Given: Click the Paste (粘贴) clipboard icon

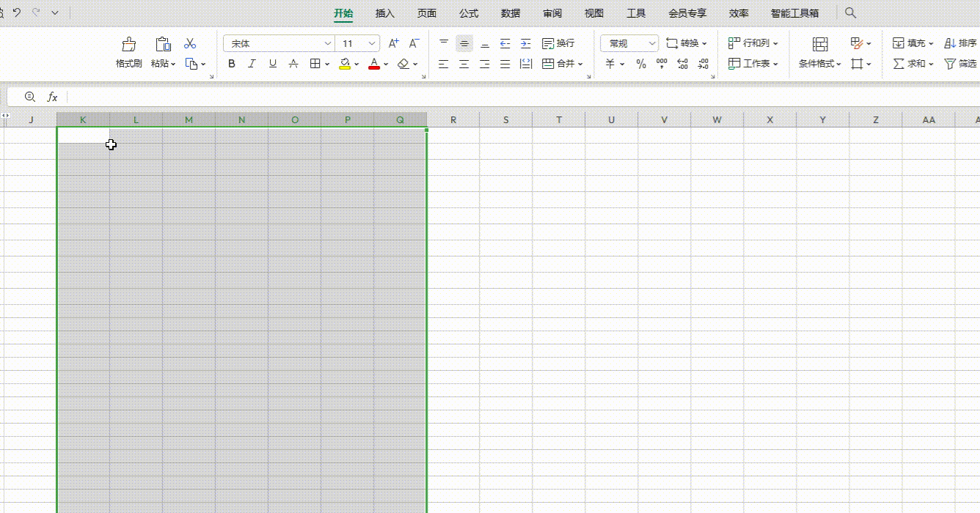Looking at the screenshot, I should click(163, 44).
